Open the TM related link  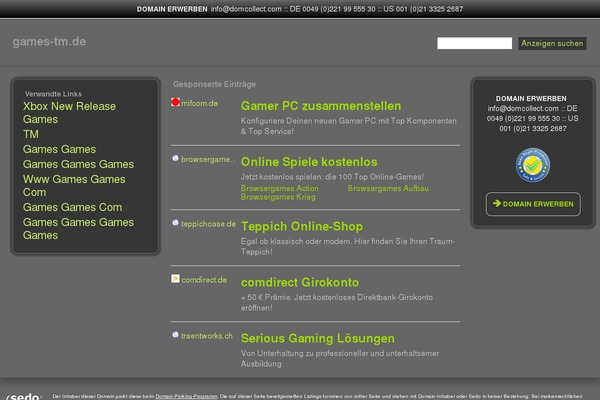[31, 134]
